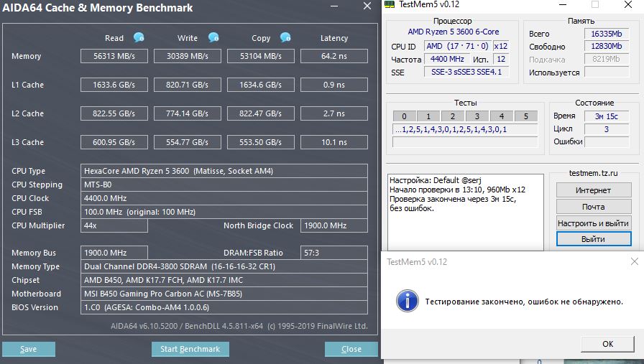
Task: Click the DRAM:FSB Ratio value 57:3
Action: click(334, 253)
